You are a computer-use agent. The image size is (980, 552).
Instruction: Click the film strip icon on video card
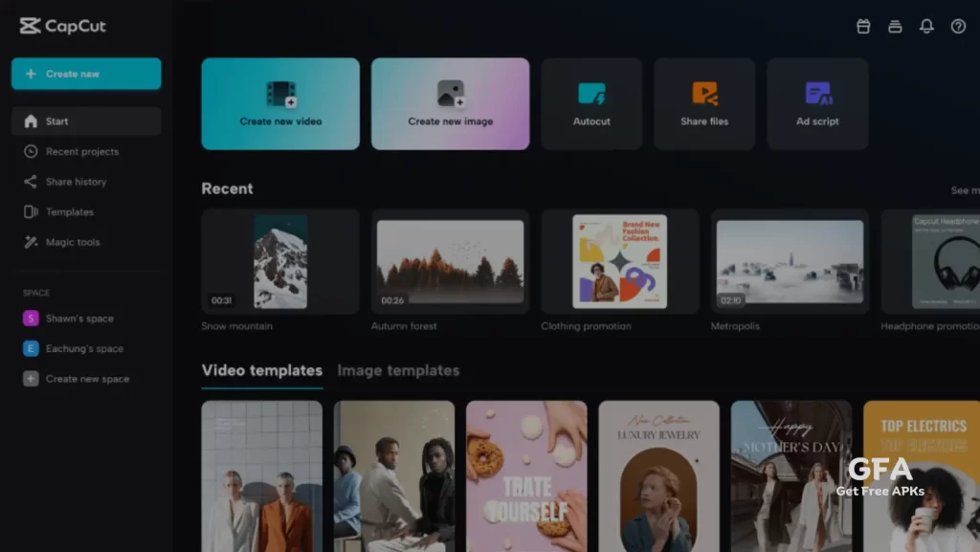point(281,95)
